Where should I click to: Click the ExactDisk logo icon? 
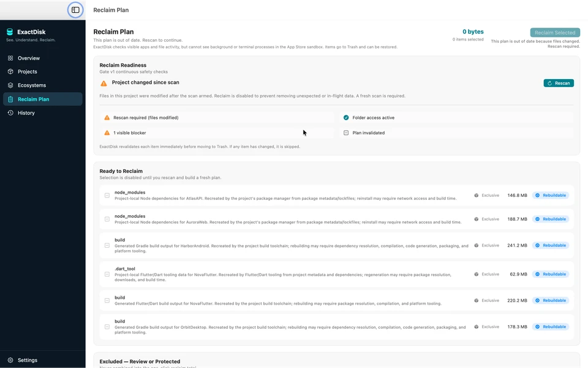coord(10,32)
